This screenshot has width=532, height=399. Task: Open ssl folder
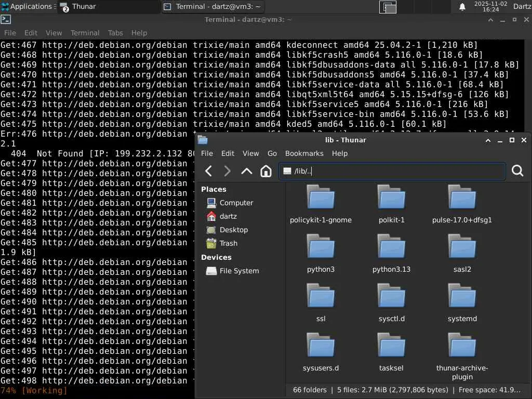321,303
